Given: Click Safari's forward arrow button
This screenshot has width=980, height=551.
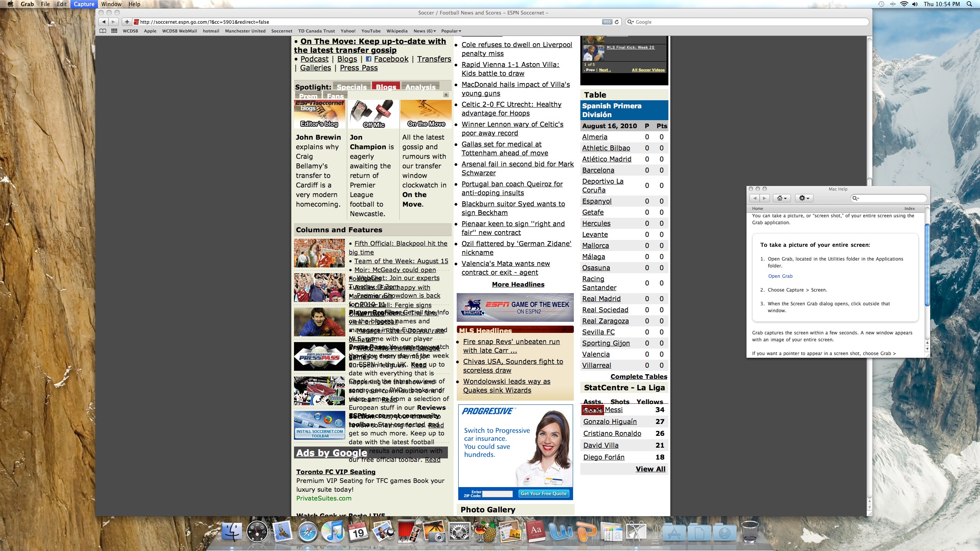Looking at the screenshot, I should click(113, 22).
